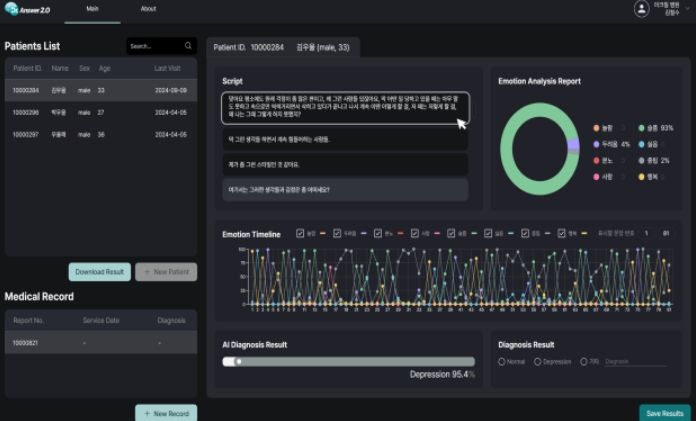Switch to the About tab
Viewport: 696px width, 421px height.
pos(148,9)
